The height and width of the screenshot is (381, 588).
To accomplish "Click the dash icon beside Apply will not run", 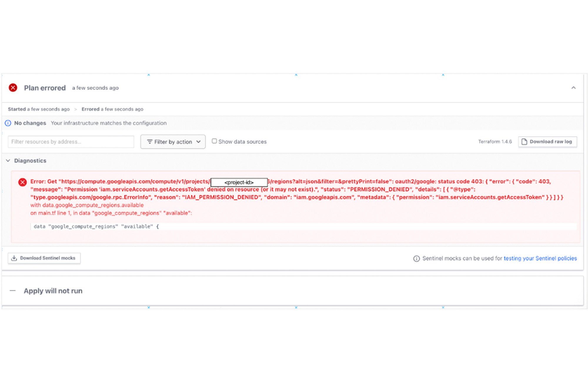I will [13, 291].
